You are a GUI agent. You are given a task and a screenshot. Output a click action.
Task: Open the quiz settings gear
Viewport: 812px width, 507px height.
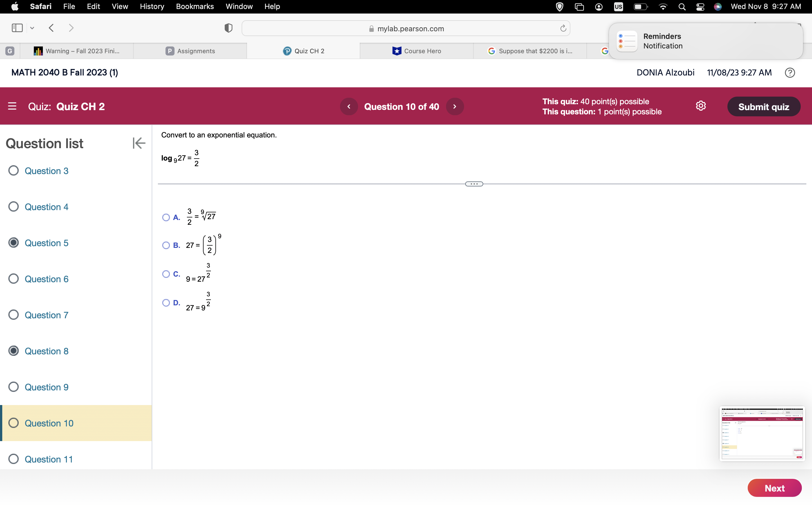(701, 106)
